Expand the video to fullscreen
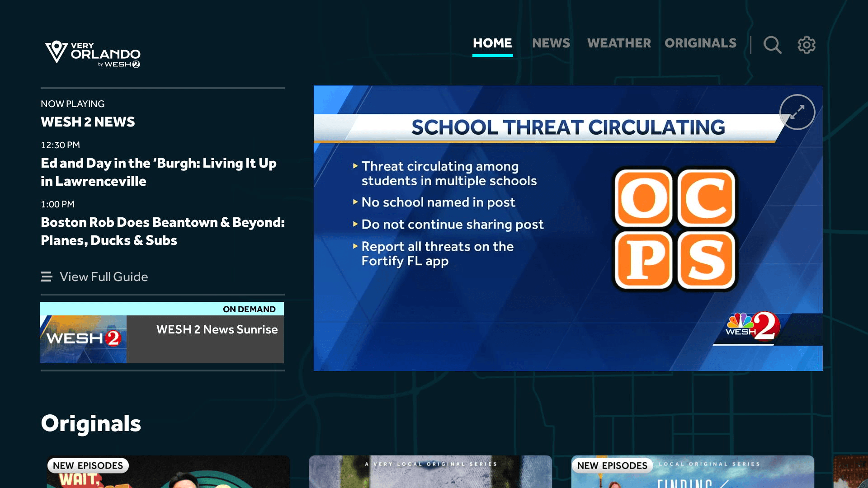The width and height of the screenshot is (868, 488). click(797, 112)
